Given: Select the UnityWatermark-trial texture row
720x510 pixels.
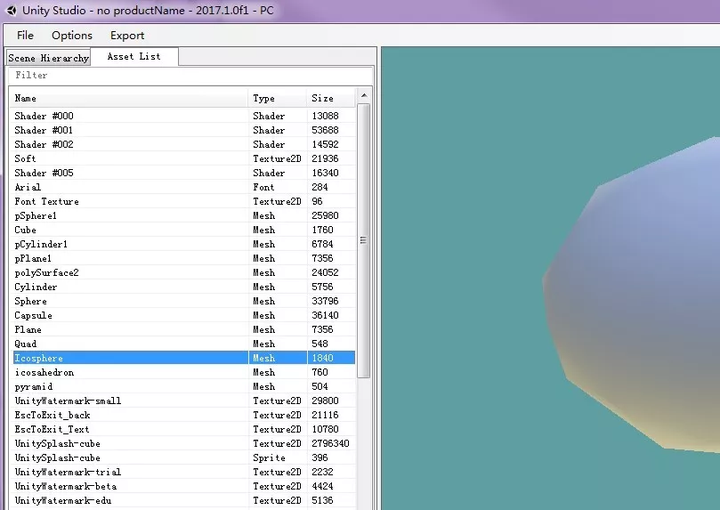Looking at the screenshot, I should pos(184,471).
